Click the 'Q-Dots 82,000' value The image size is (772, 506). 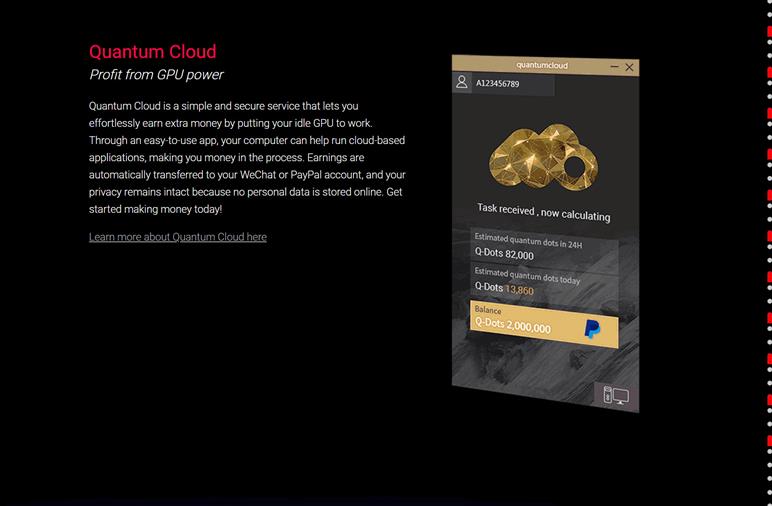tap(504, 253)
